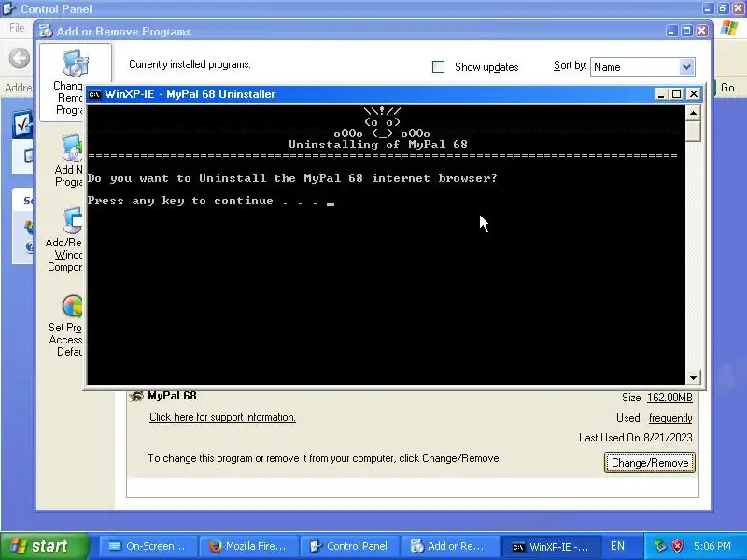Screen dimensions: 747x560
Task: Click the green network tray icon
Action: click(660, 546)
